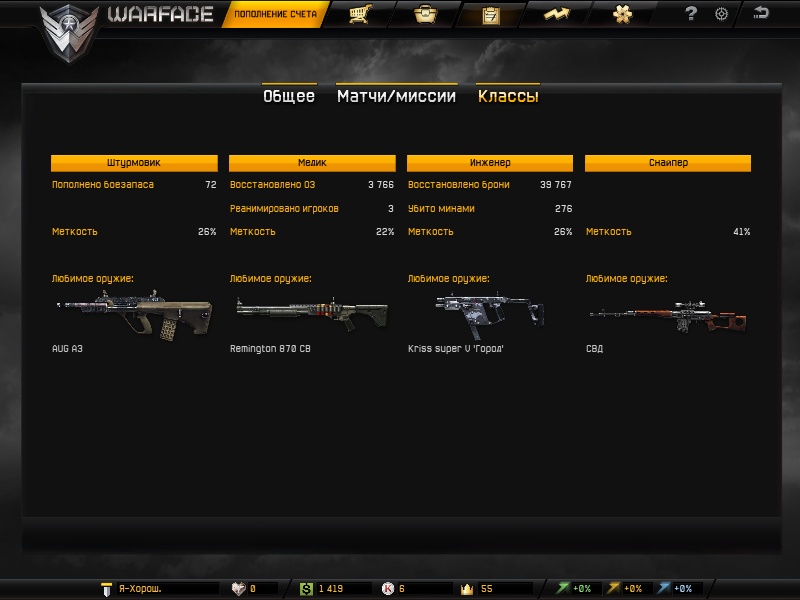Click the 'Инженер' class header
The height and width of the screenshot is (600, 800).
tap(490, 163)
